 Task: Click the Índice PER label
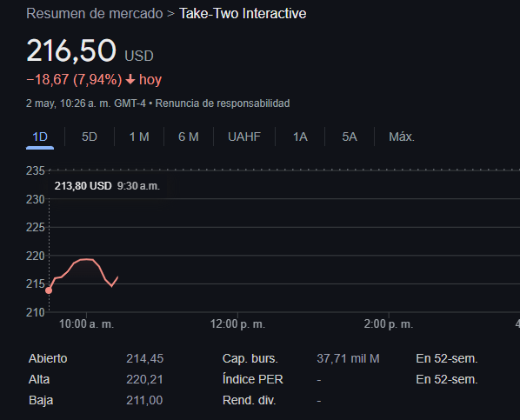(253, 379)
